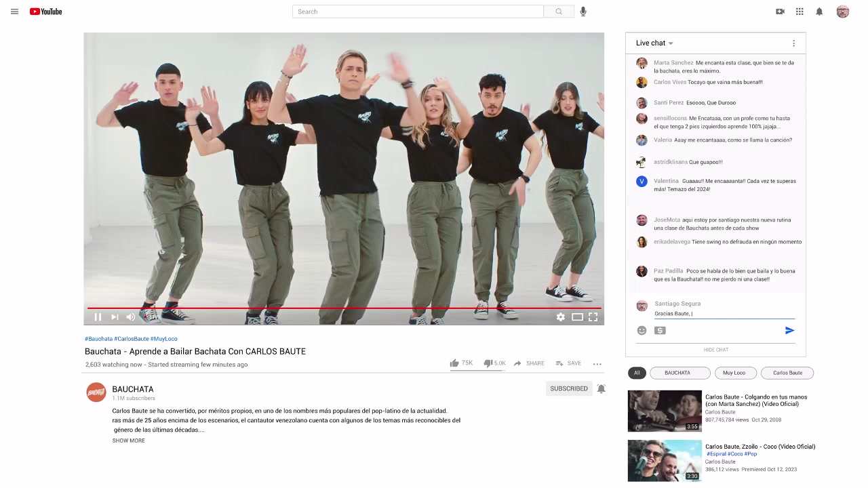Enter full screen mode
This screenshot has height=488, width=868.
point(593,317)
